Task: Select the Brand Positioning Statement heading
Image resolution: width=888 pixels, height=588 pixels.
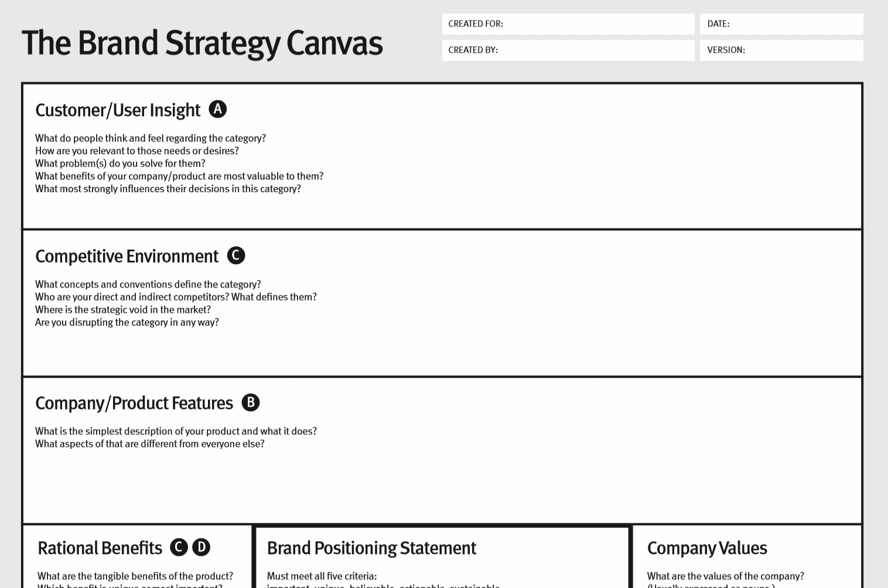Action: pos(371,548)
